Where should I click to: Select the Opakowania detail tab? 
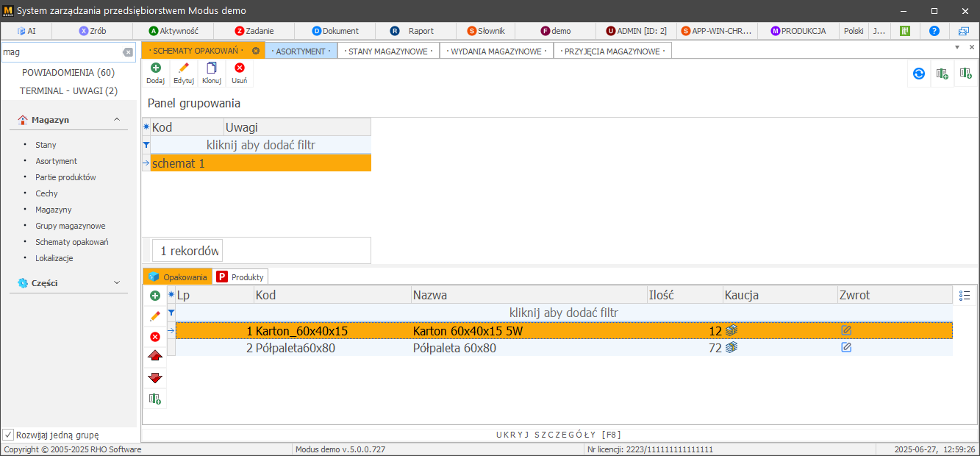pyautogui.click(x=177, y=277)
